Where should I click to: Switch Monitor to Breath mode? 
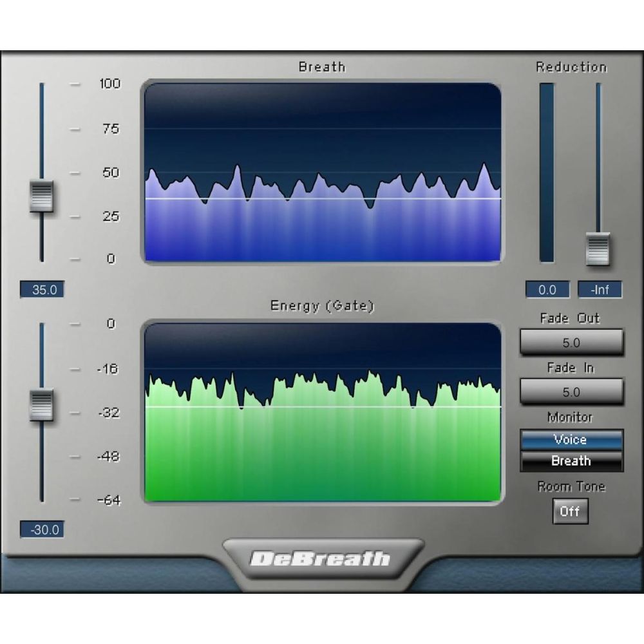pyautogui.click(x=571, y=461)
